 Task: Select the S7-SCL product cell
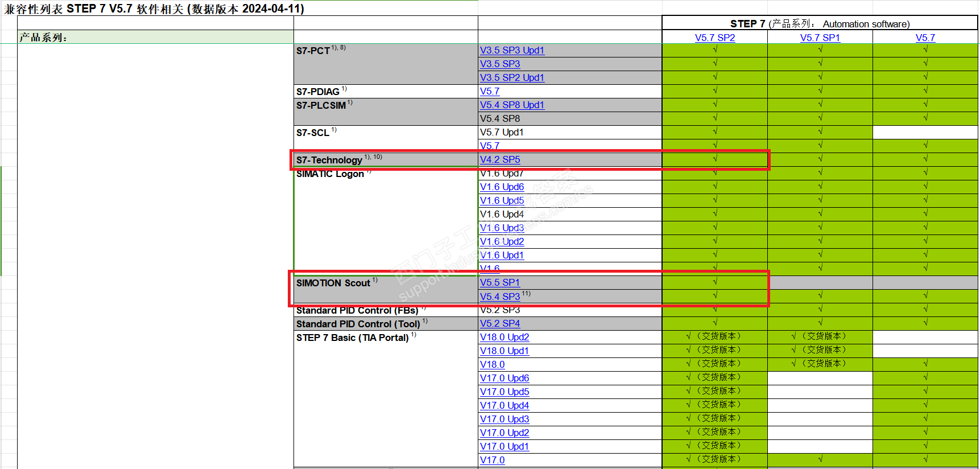(386, 139)
